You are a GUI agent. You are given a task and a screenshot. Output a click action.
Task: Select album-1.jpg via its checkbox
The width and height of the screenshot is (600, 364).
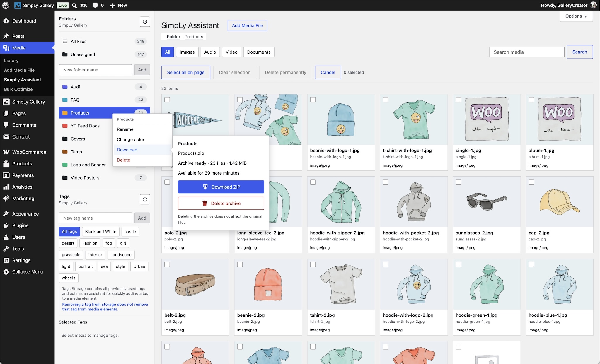(531, 100)
